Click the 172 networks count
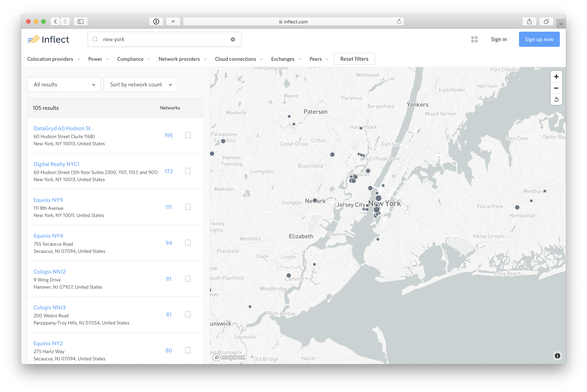 pyautogui.click(x=169, y=171)
